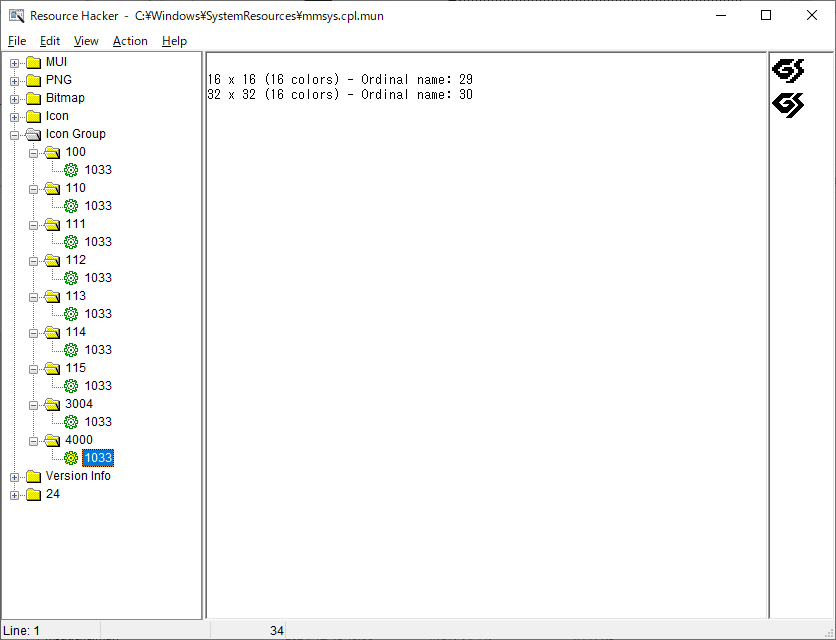The image size is (836, 640).
Task: Click the green gear icon under 110
Action: coord(71,206)
